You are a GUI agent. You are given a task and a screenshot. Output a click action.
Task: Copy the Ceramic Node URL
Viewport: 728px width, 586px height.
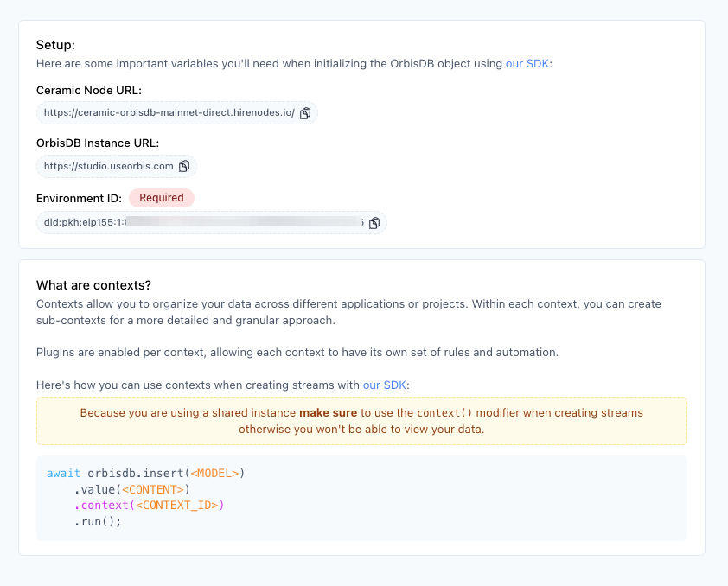305,113
